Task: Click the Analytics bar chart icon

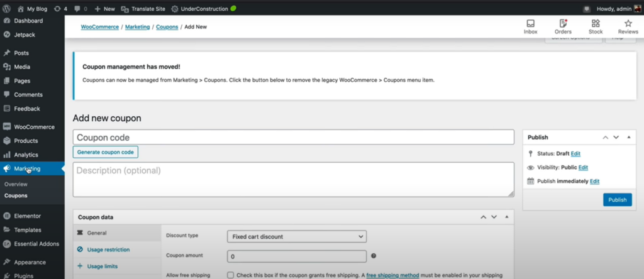Action: (x=6, y=155)
